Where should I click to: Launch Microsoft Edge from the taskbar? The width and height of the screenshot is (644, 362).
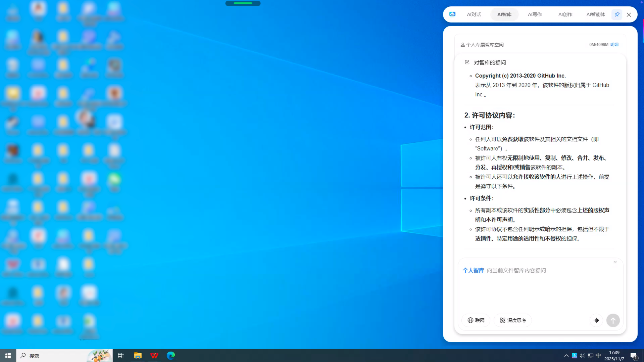171,356
